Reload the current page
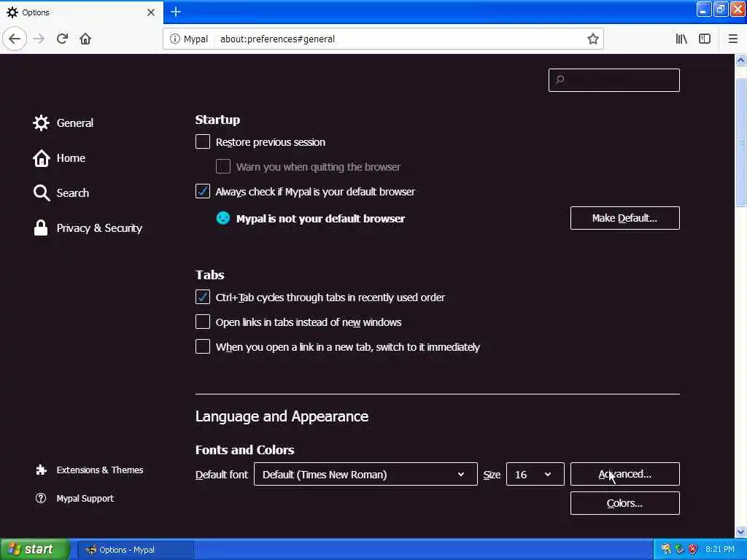This screenshot has height=560, width=747. pos(63,39)
